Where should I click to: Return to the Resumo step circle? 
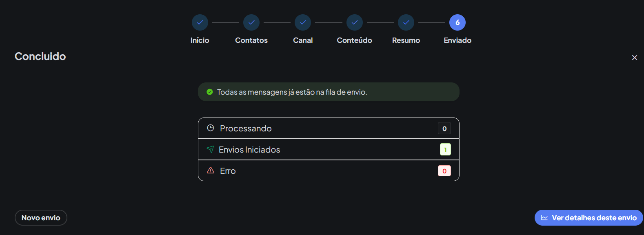[406, 22]
